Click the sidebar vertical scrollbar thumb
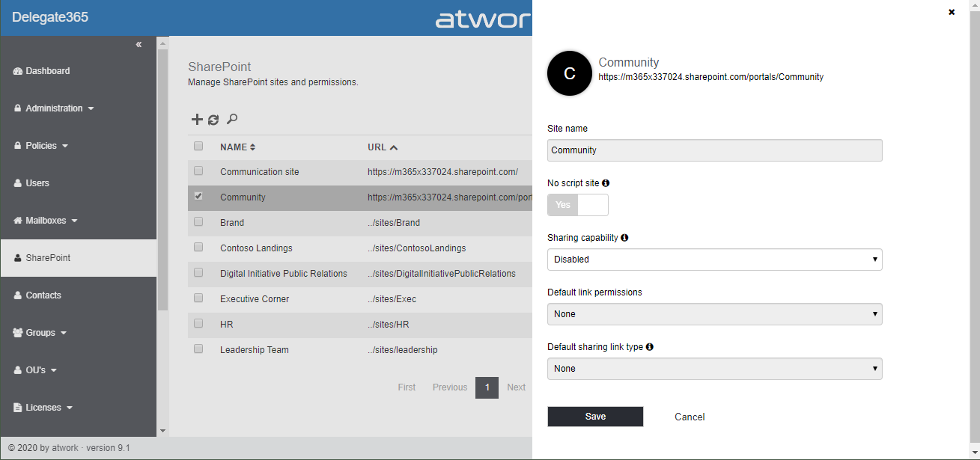Viewport: 980px width, 460px height. 162,180
